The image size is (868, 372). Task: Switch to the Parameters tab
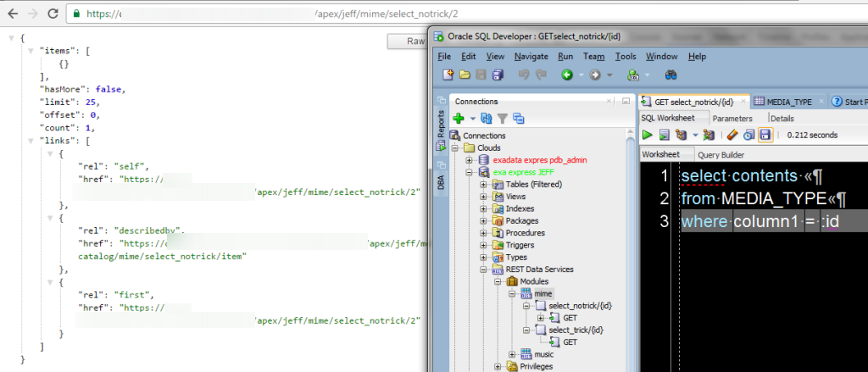coord(732,119)
